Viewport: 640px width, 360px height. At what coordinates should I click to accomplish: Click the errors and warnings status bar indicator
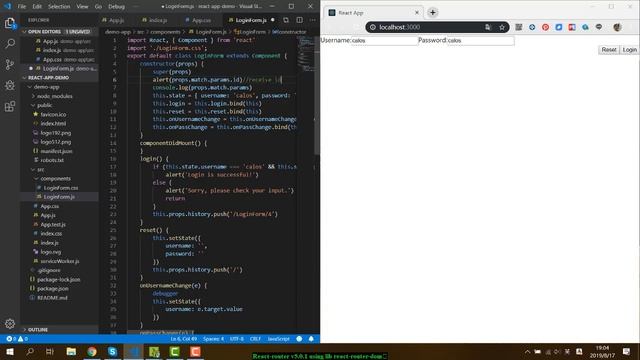click(x=17, y=339)
